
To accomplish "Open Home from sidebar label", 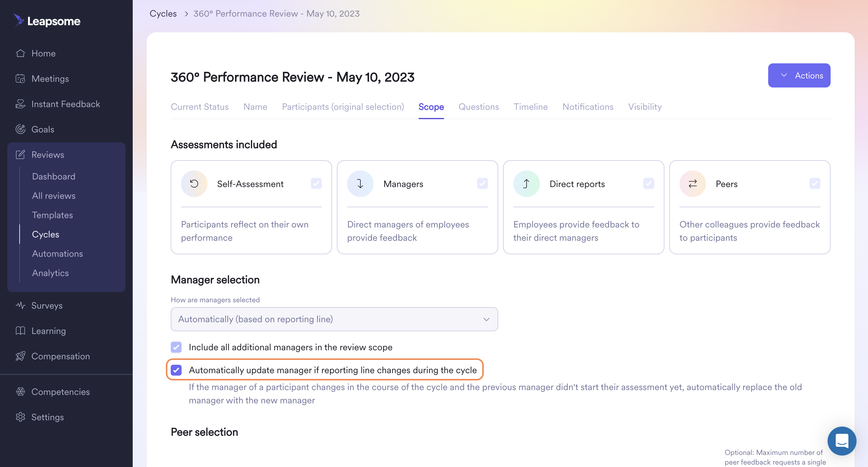I will point(43,53).
